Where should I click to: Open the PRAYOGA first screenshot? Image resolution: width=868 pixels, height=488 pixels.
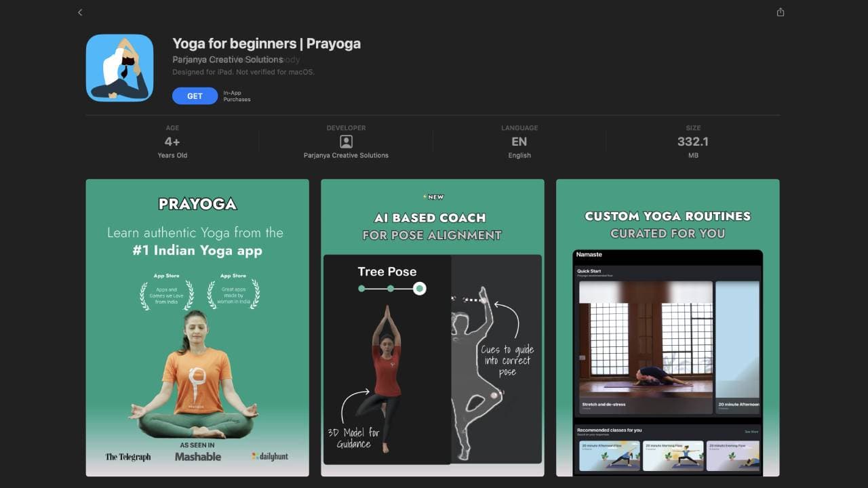coord(197,327)
